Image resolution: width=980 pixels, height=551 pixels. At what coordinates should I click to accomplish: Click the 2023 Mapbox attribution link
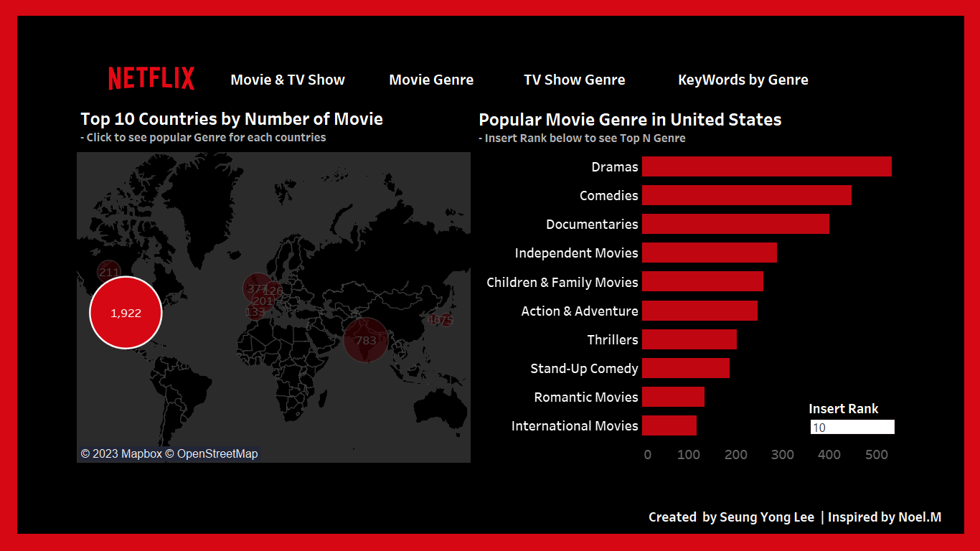[x=121, y=453]
